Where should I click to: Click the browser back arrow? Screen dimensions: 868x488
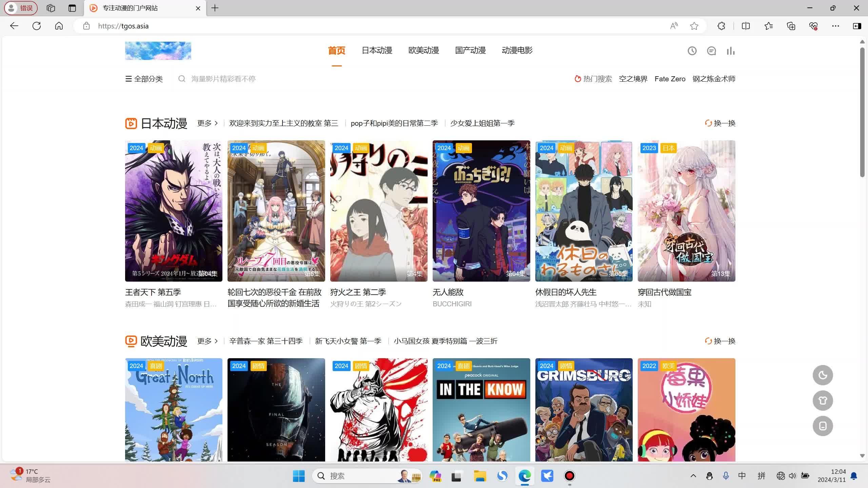(x=14, y=26)
